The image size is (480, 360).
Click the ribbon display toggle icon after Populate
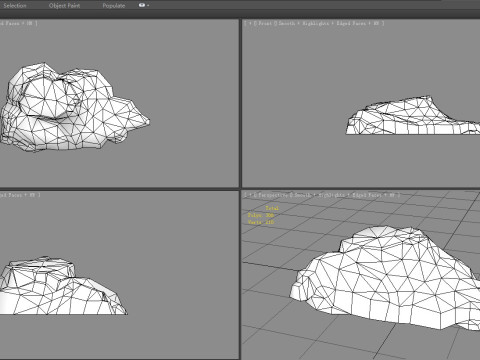(144, 5)
